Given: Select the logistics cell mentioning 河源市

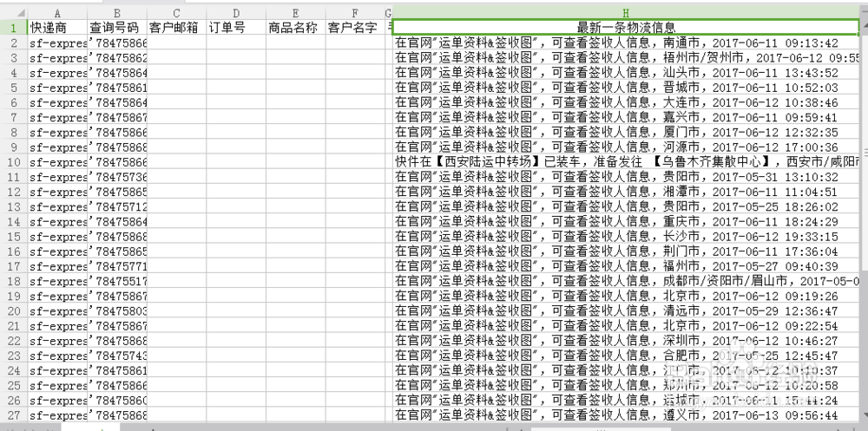Looking at the screenshot, I should coord(626,147).
